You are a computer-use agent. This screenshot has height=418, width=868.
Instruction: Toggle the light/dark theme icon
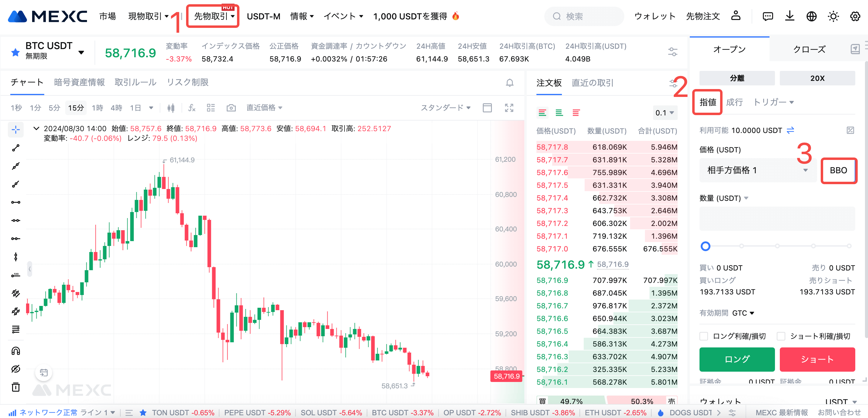pos(833,16)
